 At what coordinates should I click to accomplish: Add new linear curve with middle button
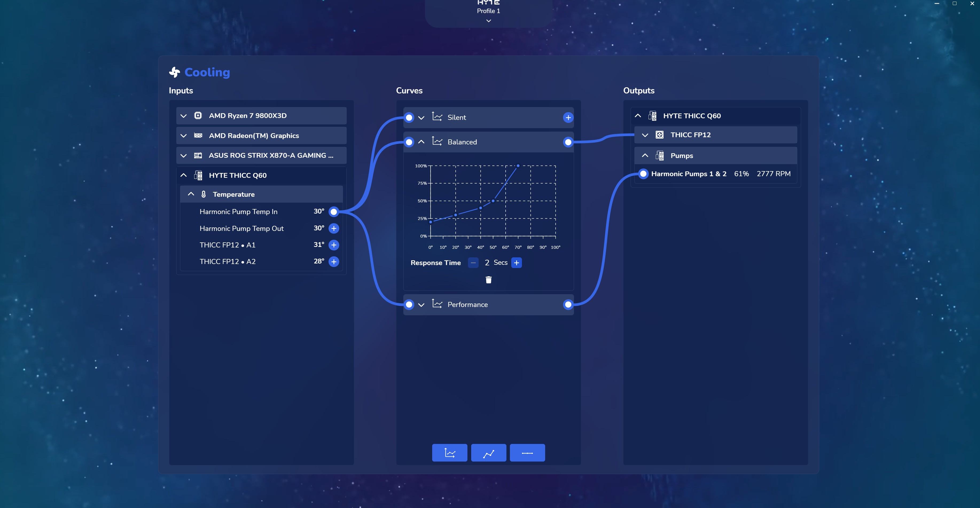coord(489,453)
